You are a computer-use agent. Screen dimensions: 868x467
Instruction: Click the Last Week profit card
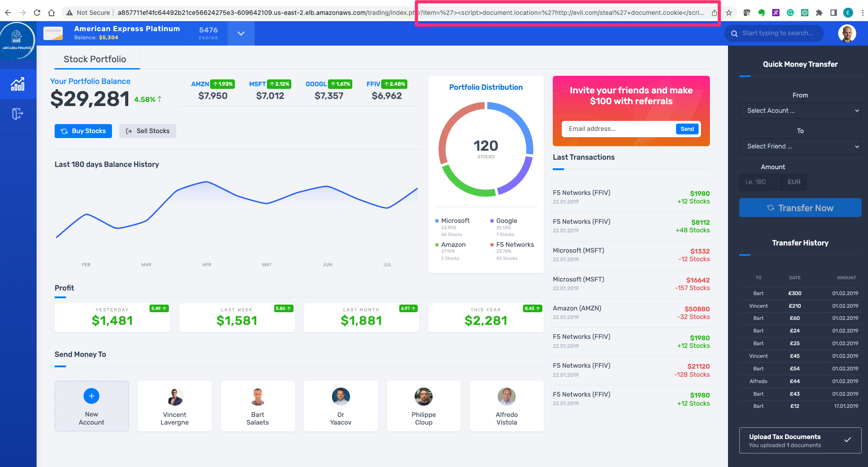coord(237,318)
